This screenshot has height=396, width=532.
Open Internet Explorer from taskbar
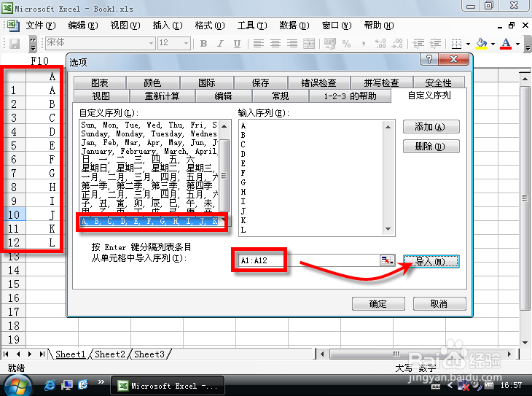50,385
